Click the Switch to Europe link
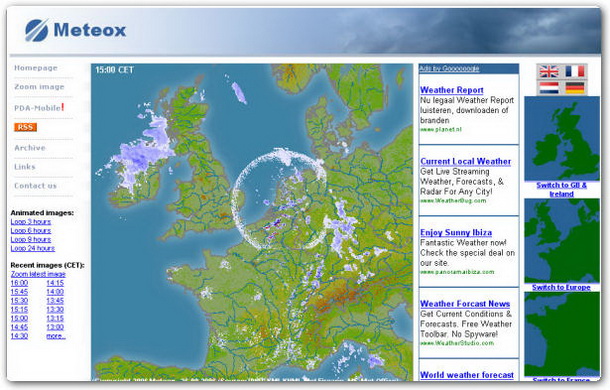 (561, 287)
